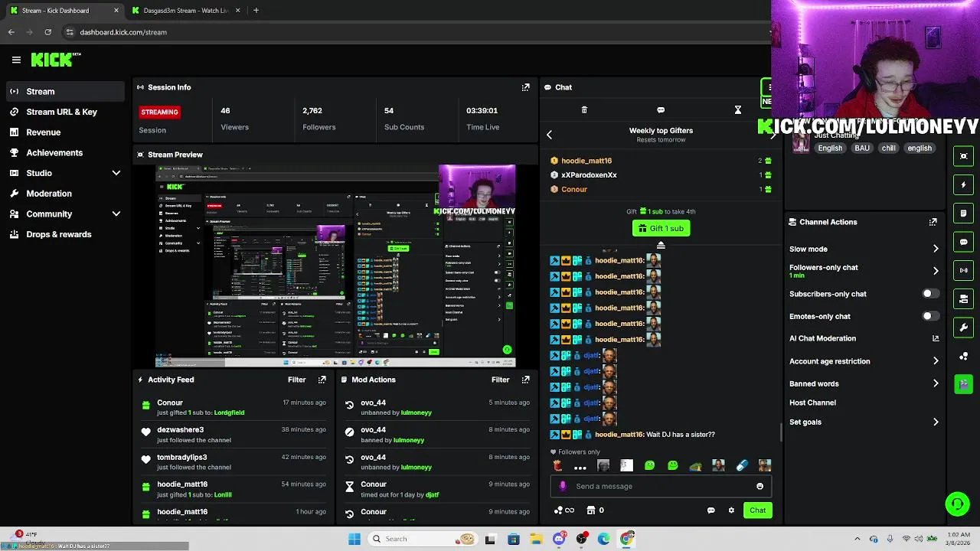Viewport: 980px width, 551px height.
Task: Click the chat bubble icon in the right sidebar
Action: pos(964,242)
